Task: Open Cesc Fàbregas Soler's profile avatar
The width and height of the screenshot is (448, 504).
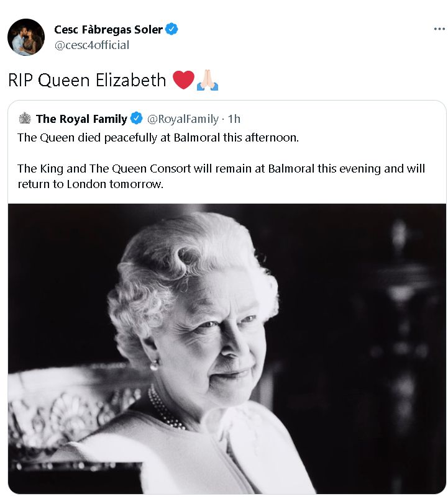Action: click(25, 37)
